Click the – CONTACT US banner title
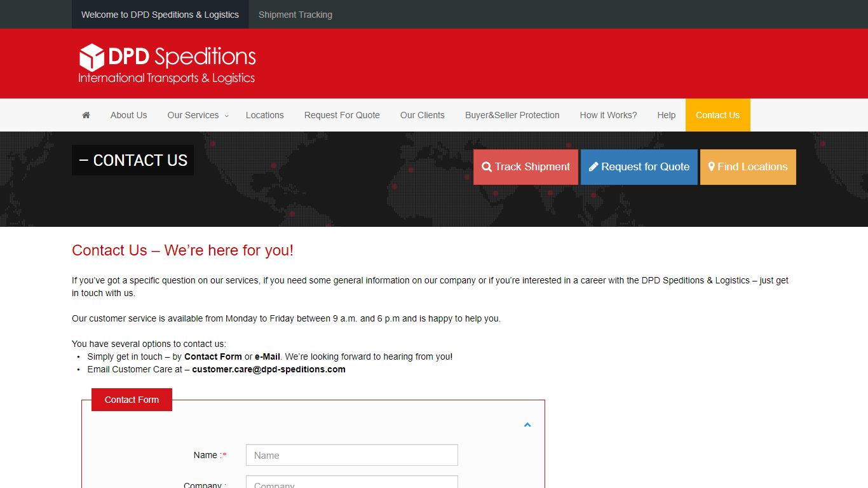This screenshot has height=488, width=868. click(133, 160)
